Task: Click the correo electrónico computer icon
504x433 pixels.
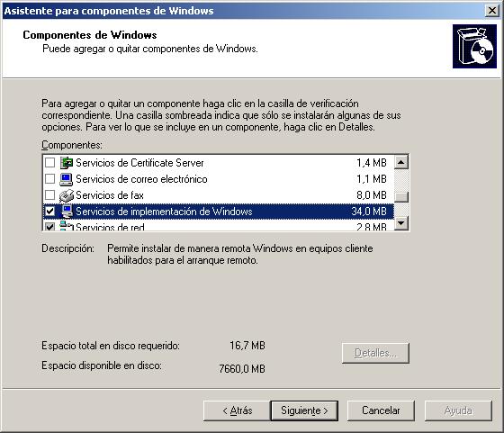Action: pos(67,179)
